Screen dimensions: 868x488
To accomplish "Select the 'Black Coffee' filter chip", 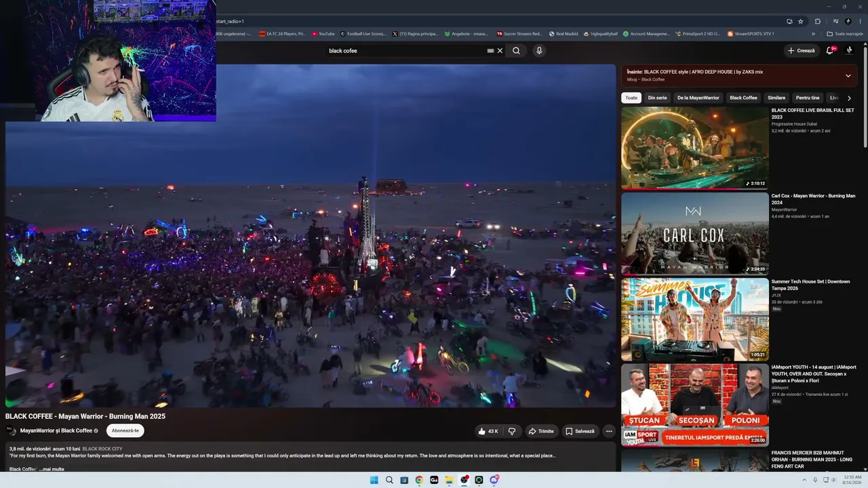I will click(743, 98).
